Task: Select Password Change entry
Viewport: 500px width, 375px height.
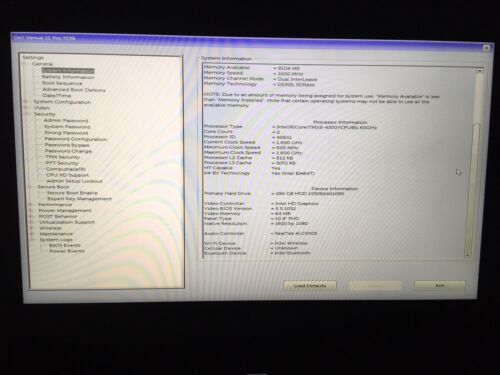Action: coord(68,151)
